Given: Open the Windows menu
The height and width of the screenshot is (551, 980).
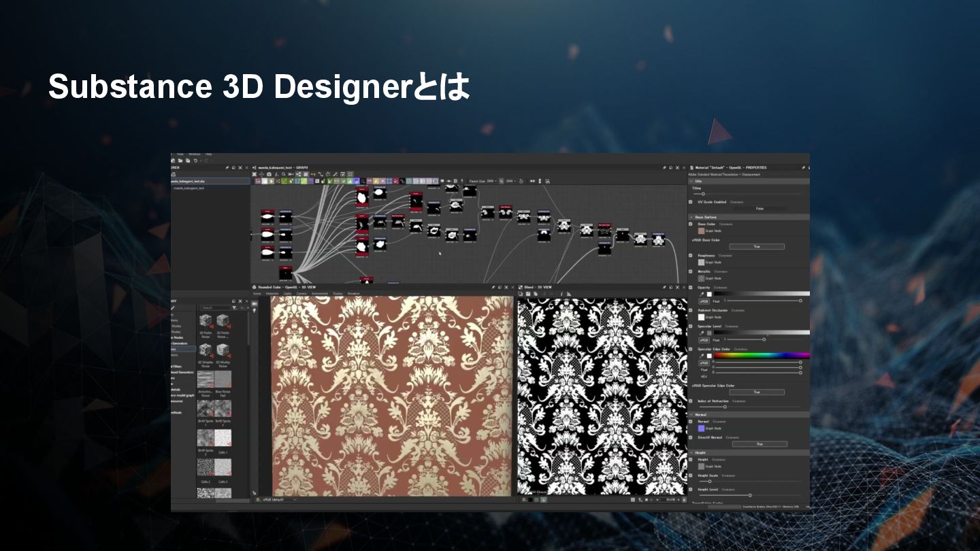Looking at the screenshot, I should pos(195,154).
